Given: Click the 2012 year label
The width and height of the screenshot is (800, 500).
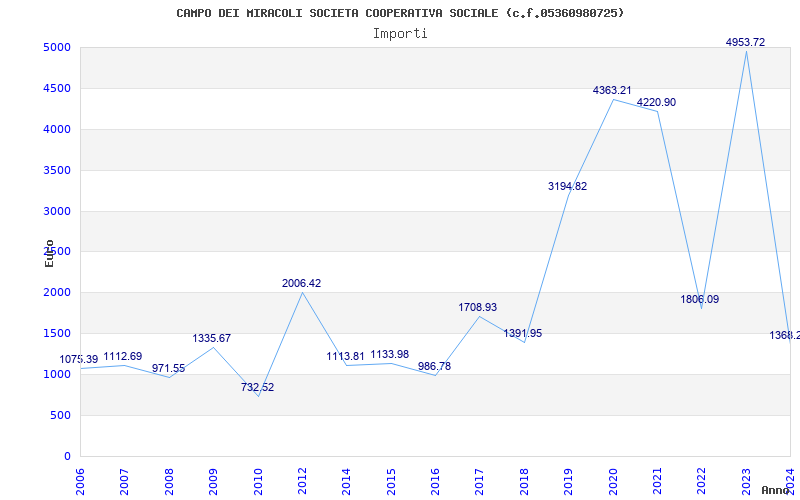Looking at the screenshot, I should click(302, 482).
